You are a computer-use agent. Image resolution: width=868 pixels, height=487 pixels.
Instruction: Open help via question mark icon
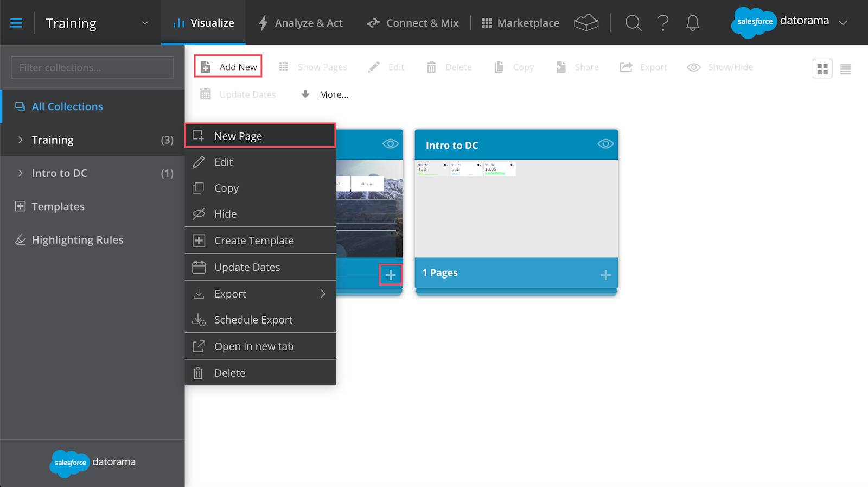click(663, 23)
